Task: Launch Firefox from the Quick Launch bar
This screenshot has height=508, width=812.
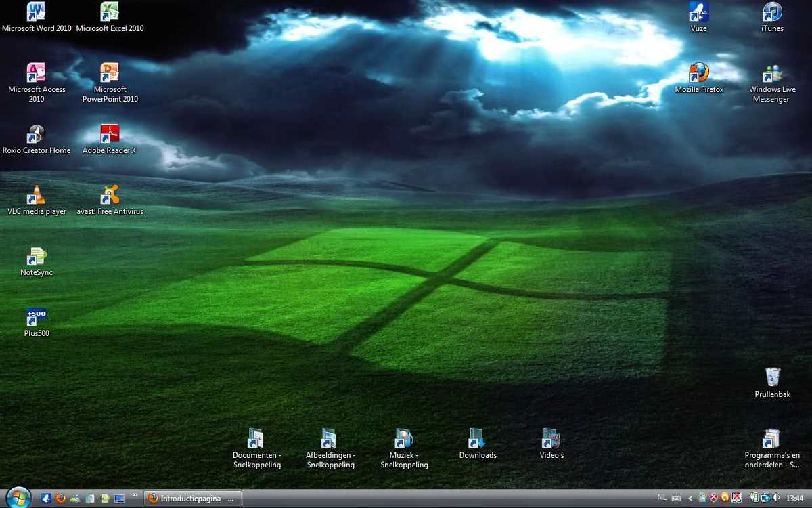Action: [x=60, y=499]
